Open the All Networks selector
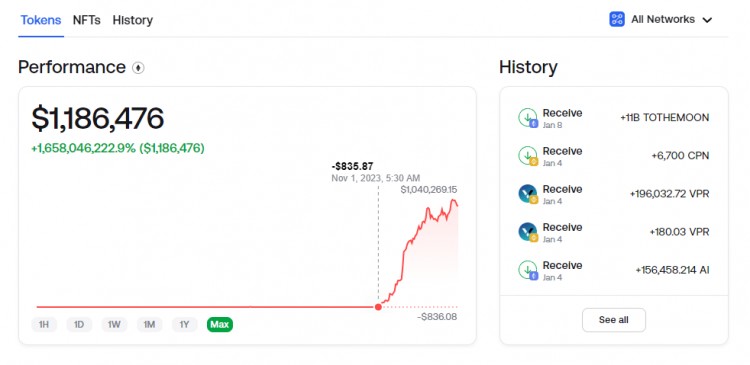The width and height of the screenshot is (750, 365). pyautogui.click(x=661, y=19)
